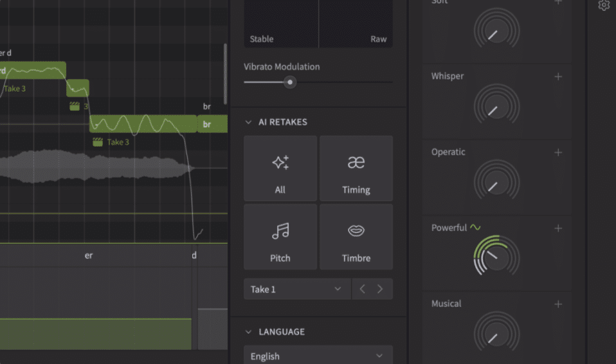Click the gray audio waveform display
This screenshot has height=364, width=616.
tap(96, 167)
